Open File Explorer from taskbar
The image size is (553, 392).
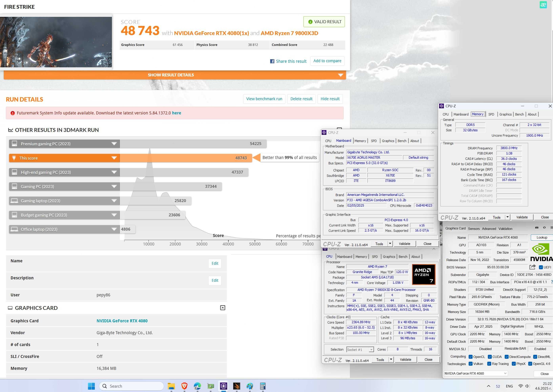click(171, 386)
